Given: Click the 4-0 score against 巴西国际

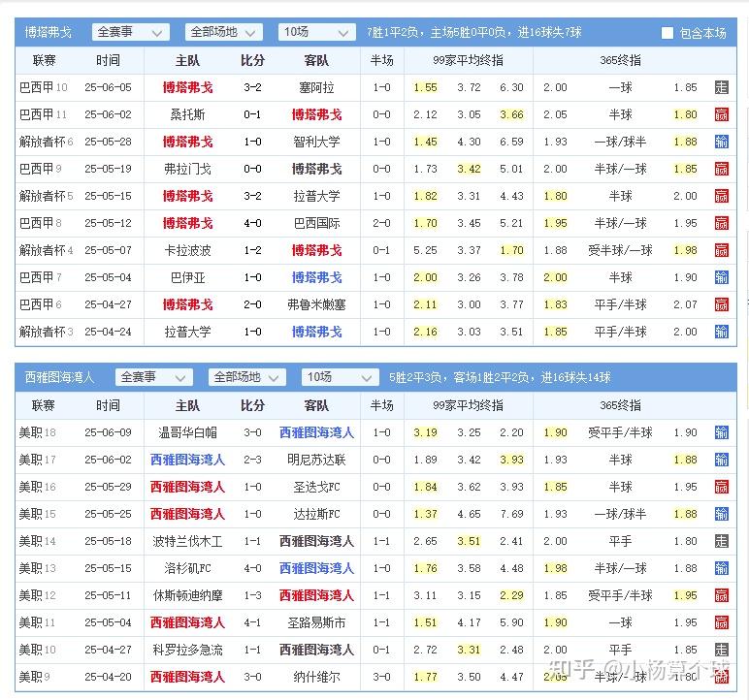Looking at the screenshot, I should (252, 223).
